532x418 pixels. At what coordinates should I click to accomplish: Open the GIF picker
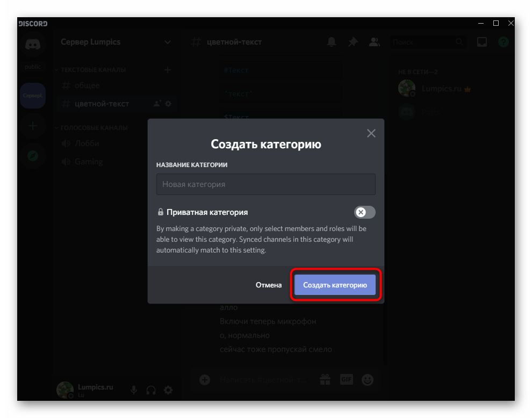(x=347, y=379)
